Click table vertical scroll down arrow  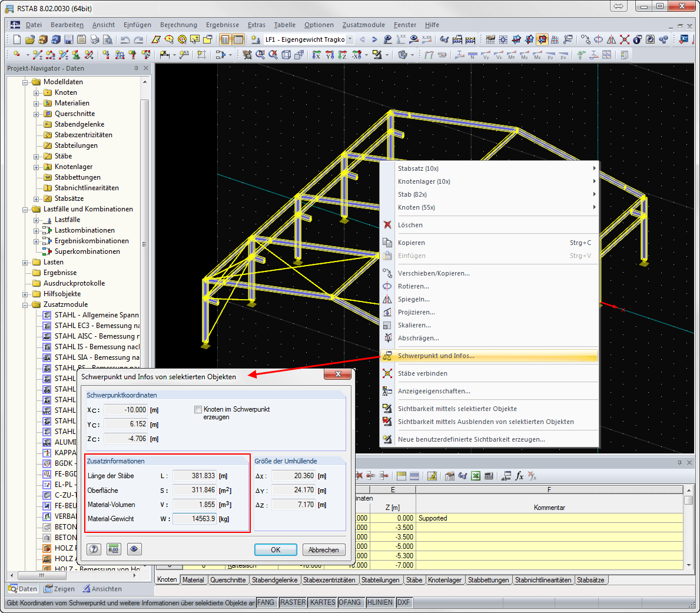coord(689,565)
